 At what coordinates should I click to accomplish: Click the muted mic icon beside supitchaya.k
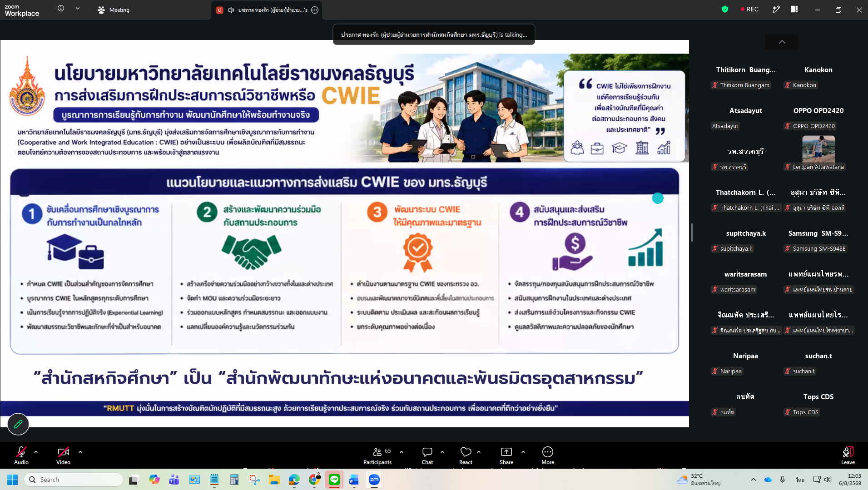coord(715,248)
